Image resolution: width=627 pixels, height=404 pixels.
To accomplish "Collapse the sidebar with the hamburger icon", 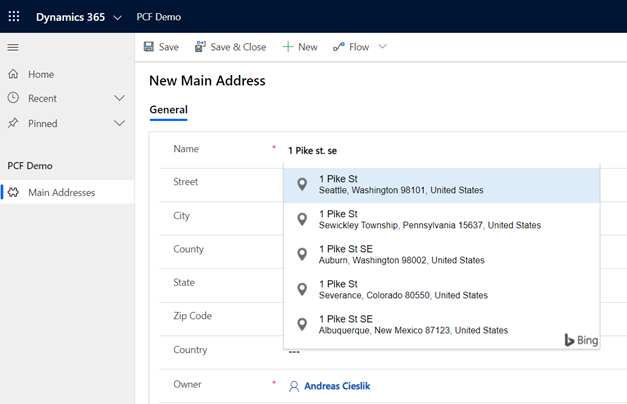I will 13,48.
